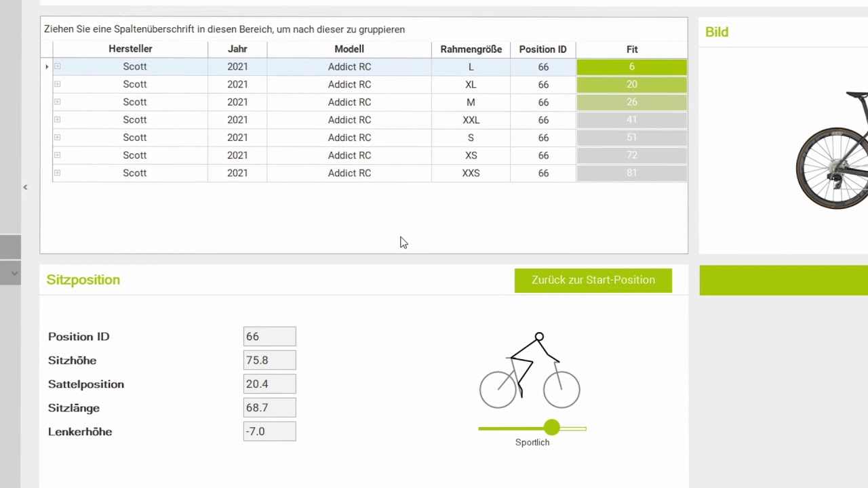The width and height of the screenshot is (868, 488).
Task: Click Zurück zur Start-Position button
Action: coord(593,280)
